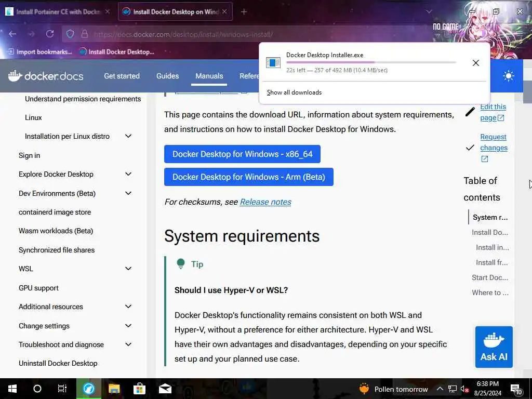The height and width of the screenshot is (399, 532).
Task: Open containerd image store sidebar item
Action: click(x=55, y=212)
